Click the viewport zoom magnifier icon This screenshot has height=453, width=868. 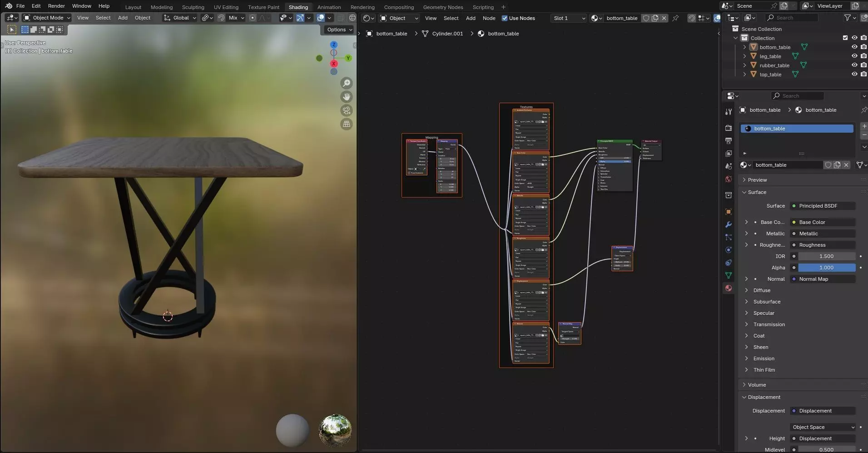pos(347,83)
